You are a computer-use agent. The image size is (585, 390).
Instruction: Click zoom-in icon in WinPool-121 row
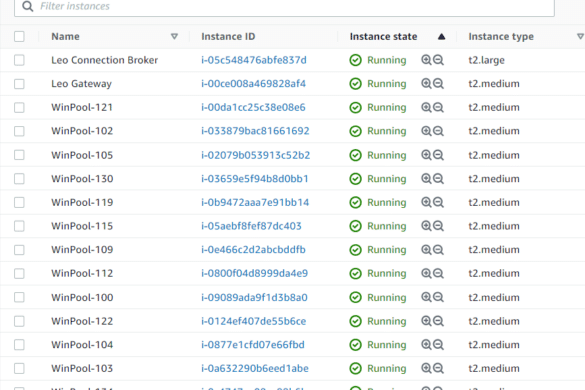pos(426,107)
